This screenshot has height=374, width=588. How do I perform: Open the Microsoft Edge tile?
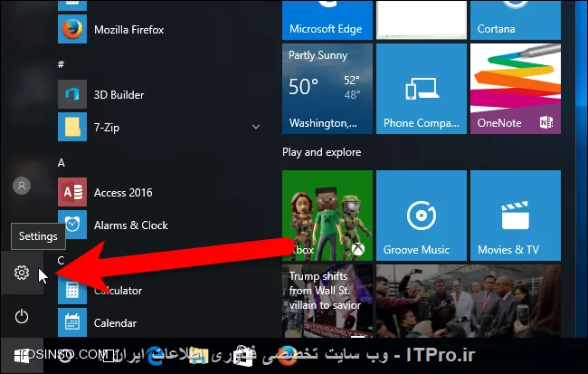(327, 20)
